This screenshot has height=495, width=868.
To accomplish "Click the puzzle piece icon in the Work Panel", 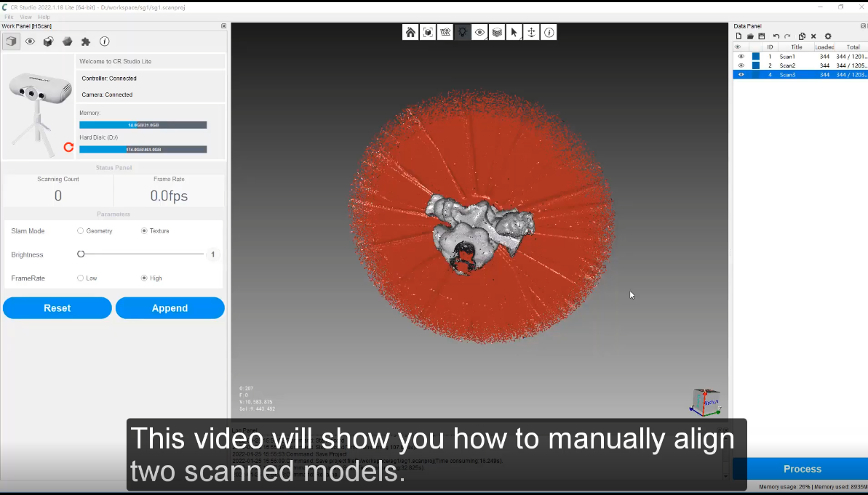I will [86, 41].
